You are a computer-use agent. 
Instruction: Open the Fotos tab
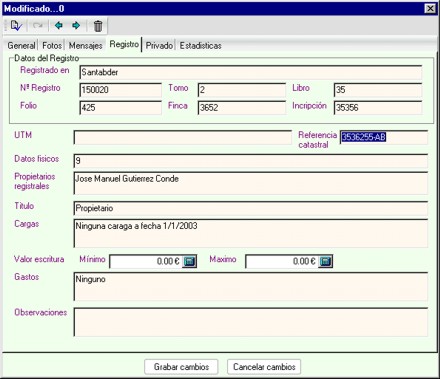(52, 46)
